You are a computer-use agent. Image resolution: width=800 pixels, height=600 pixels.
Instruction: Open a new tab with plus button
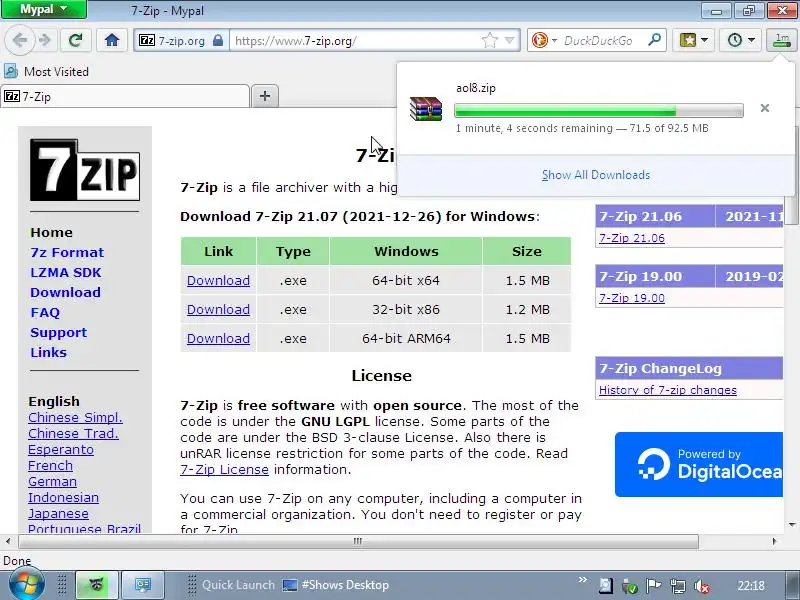pos(265,96)
